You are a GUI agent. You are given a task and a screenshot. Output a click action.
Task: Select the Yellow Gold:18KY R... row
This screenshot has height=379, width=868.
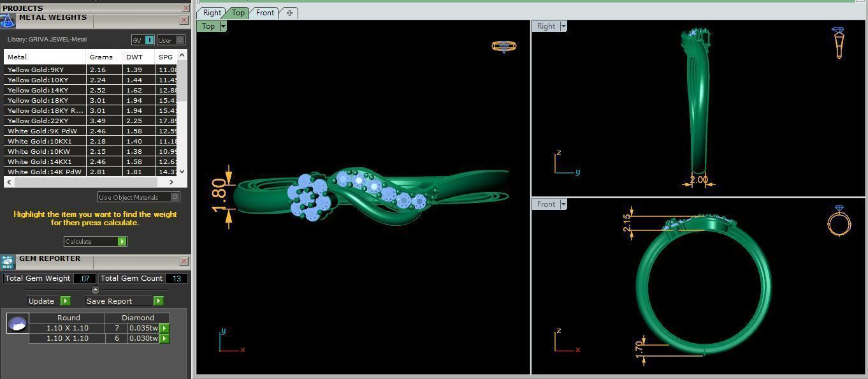point(91,110)
